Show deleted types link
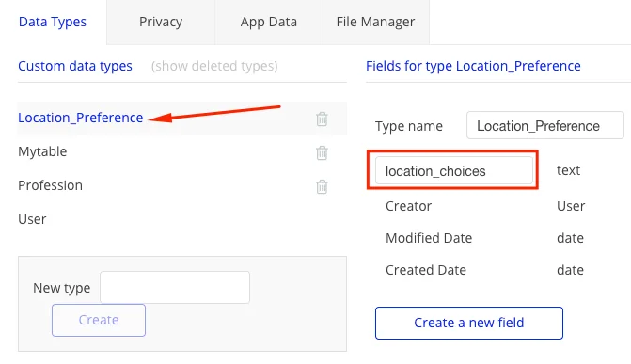This screenshot has height=364, width=631. [214, 66]
